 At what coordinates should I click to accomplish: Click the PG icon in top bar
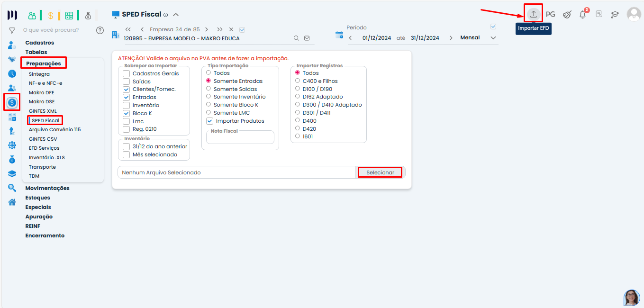coord(550,14)
